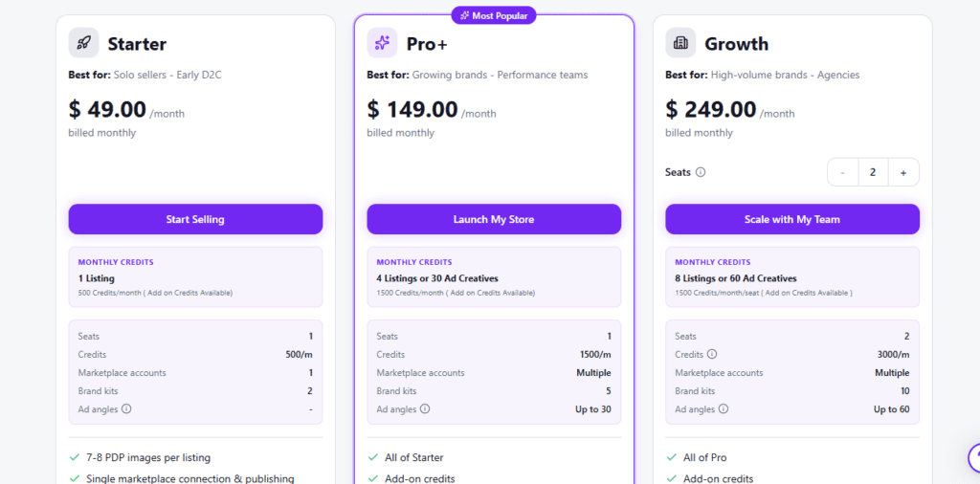Click the Pro+ 4 Listings credits box
This screenshot has width=980, height=484.
(x=494, y=277)
